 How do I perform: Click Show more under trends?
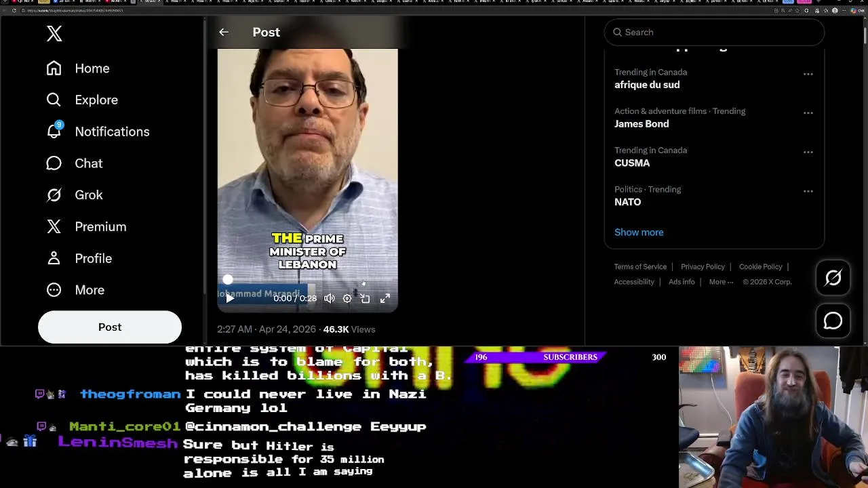point(639,232)
